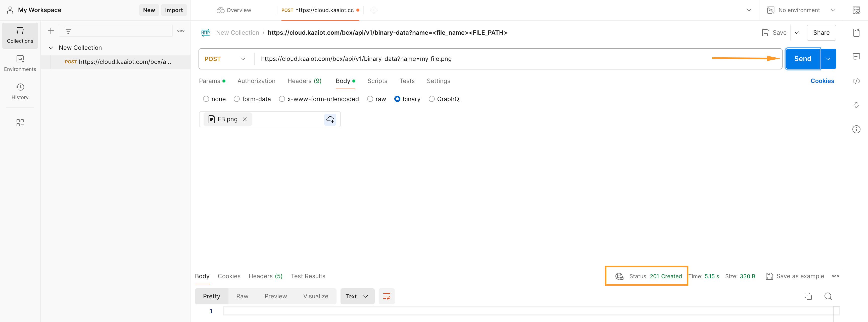Viewport: 868px width, 322px height.
Task: Switch to the Authorization tab
Action: [256, 81]
